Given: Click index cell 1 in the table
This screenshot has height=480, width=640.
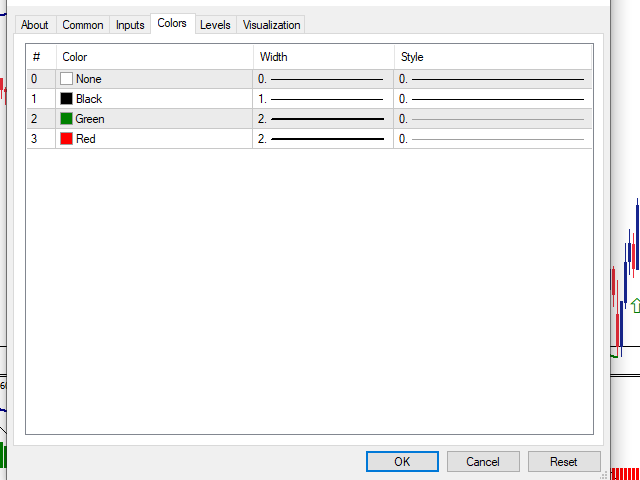Looking at the screenshot, I should pyautogui.click(x=41, y=99).
